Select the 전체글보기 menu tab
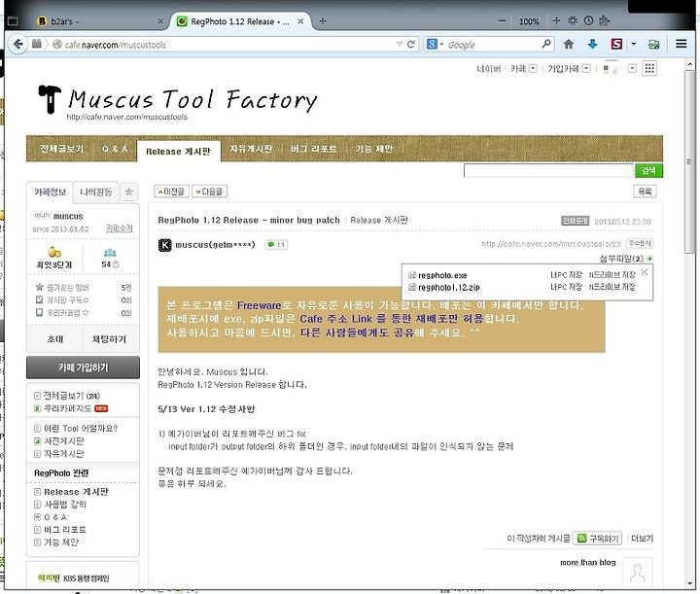 click(x=62, y=149)
